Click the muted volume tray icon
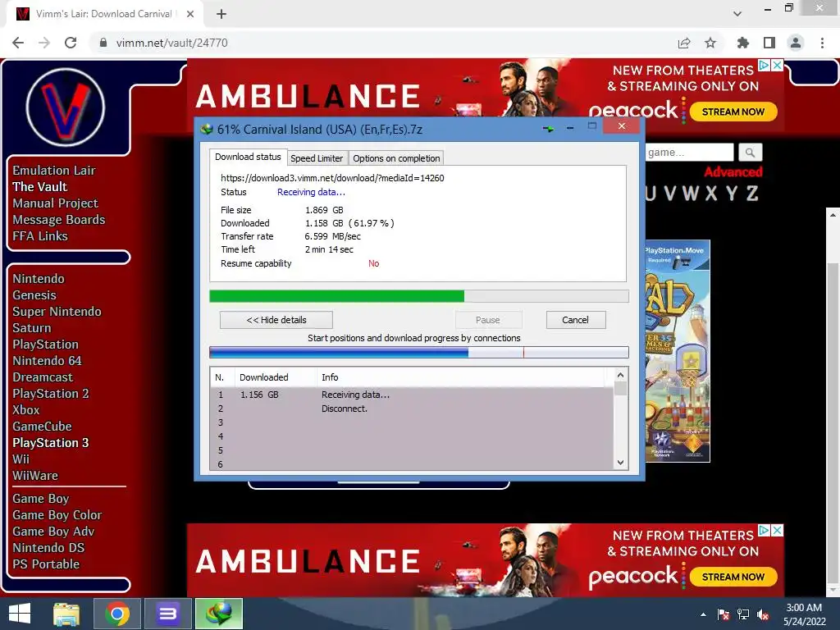The height and width of the screenshot is (630, 840). pyautogui.click(x=764, y=614)
